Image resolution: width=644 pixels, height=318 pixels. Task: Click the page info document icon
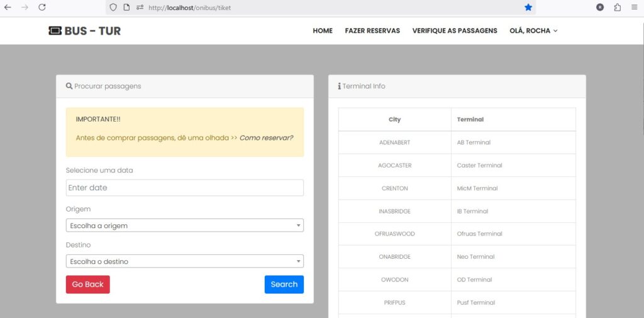pyautogui.click(x=126, y=8)
